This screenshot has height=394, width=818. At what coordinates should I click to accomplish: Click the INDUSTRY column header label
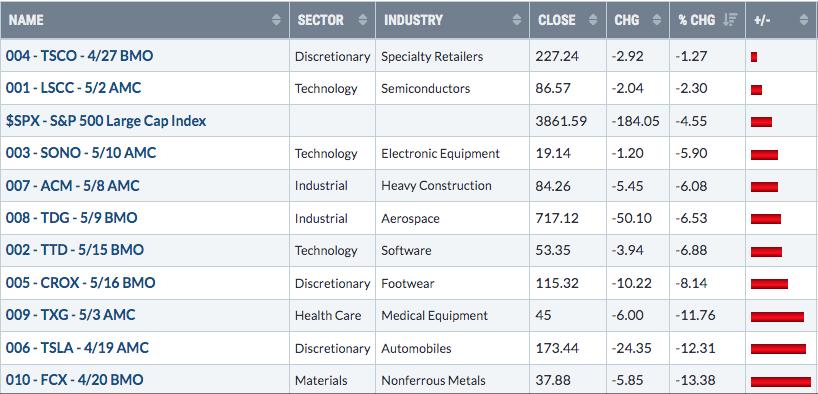pos(413,20)
